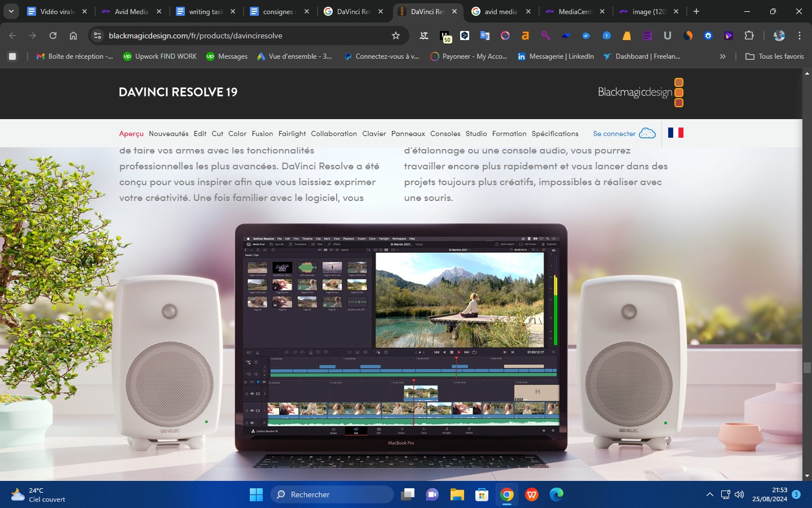Open Tous les favoris folder
The height and width of the screenshot is (508, 812).
coord(774,56)
